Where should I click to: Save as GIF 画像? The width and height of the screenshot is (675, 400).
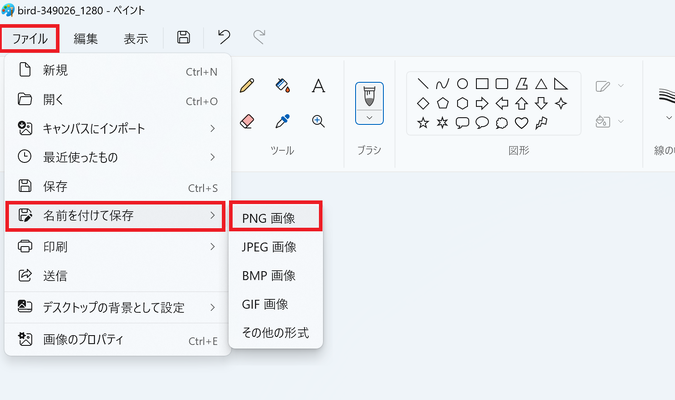[x=276, y=304]
